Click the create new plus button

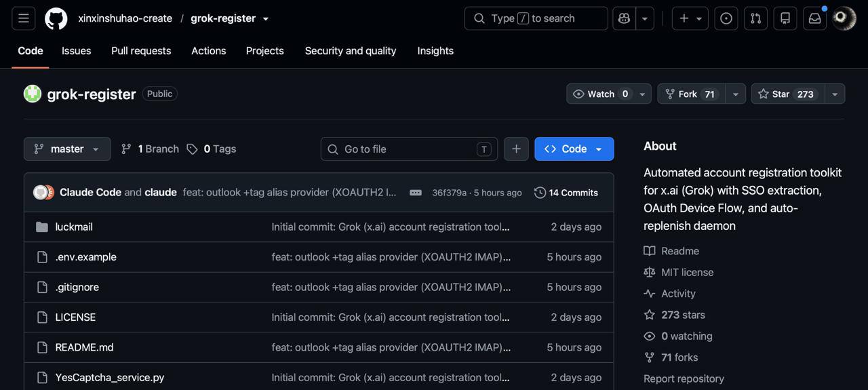pos(690,18)
